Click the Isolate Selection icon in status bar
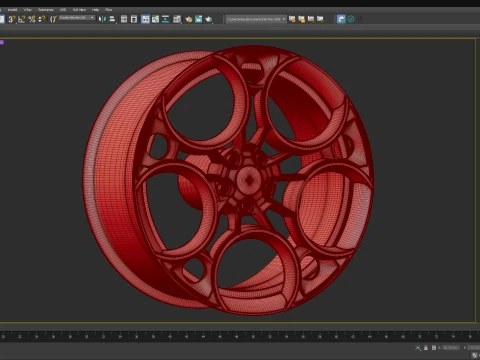The width and height of the screenshot is (480, 360). click(418, 348)
